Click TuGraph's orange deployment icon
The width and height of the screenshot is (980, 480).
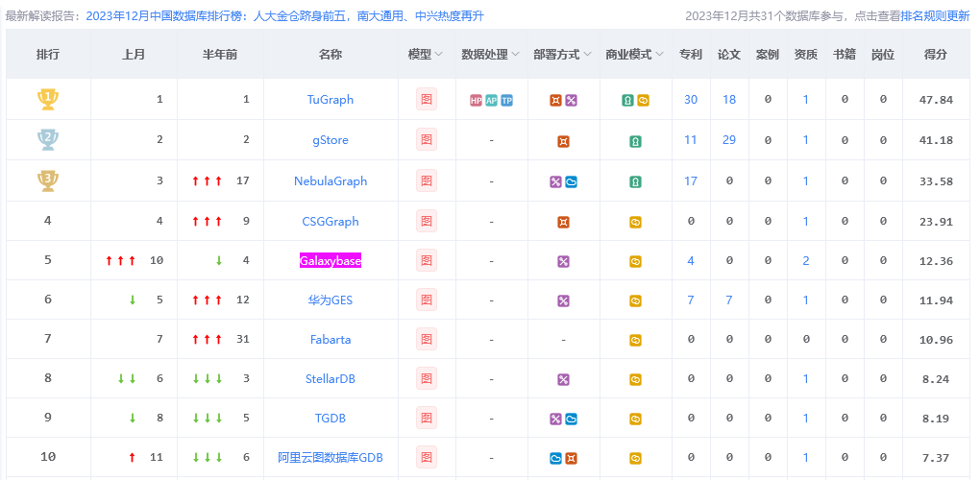[555, 101]
